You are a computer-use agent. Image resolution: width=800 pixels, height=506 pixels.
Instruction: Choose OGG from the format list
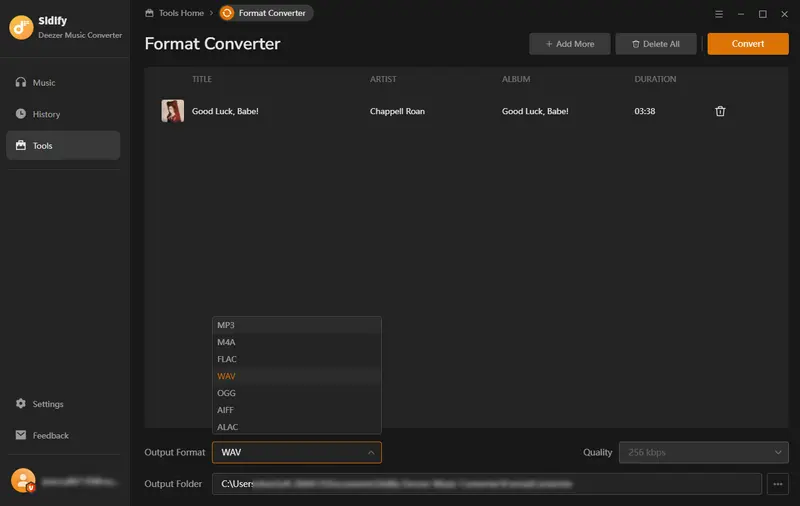pos(296,393)
